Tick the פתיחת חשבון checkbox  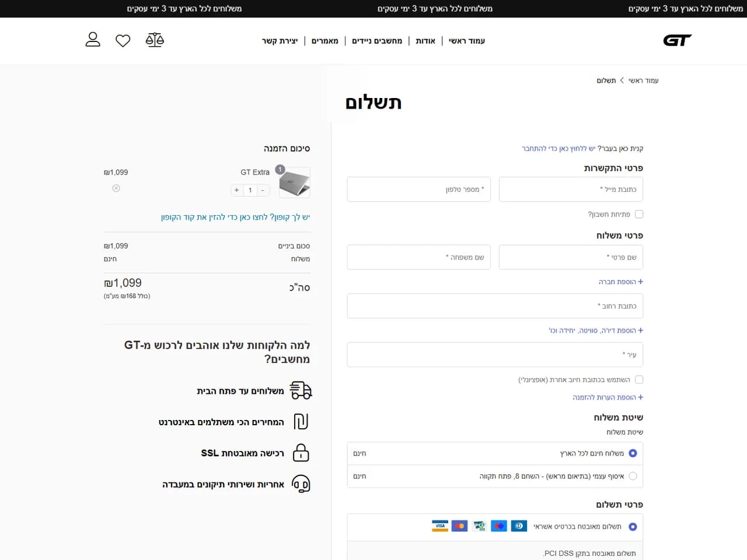(x=639, y=214)
